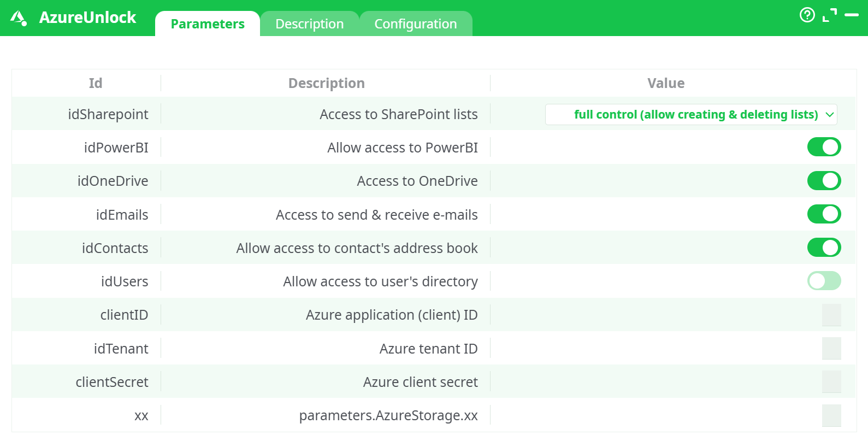Click the Id column header
The width and height of the screenshot is (868, 447).
pos(96,83)
